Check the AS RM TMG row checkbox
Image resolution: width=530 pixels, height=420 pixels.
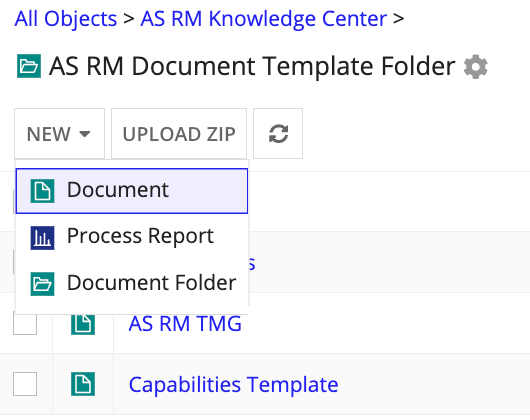click(x=25, y=324)
